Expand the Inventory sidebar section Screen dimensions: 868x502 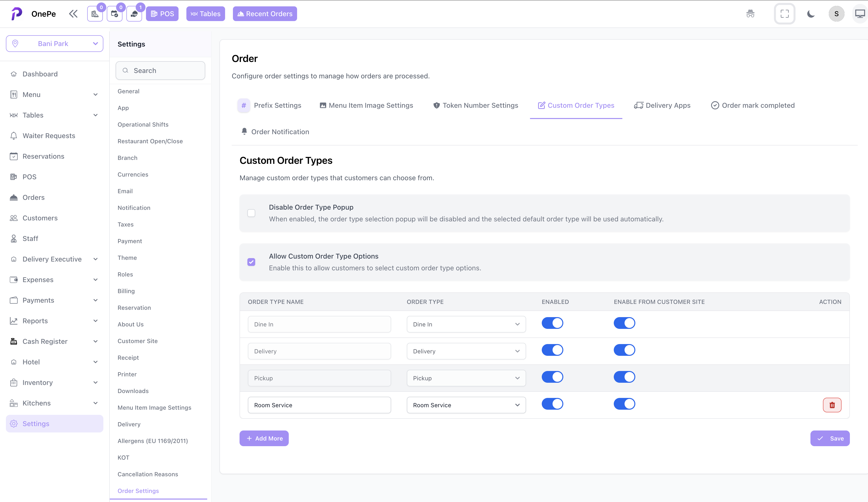coord(55,382)
